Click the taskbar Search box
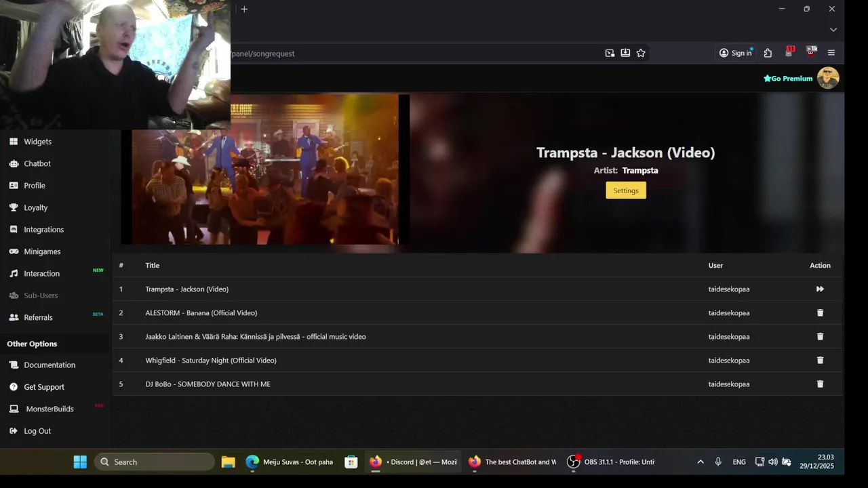Image resolution: width=868 pixels, height=488 pixels. tap(155, 462)
